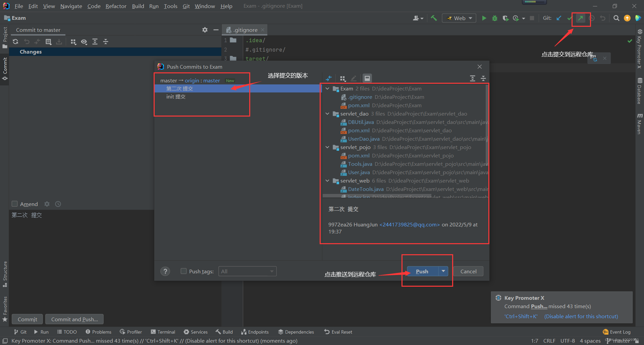Screen dimensions: 644x345
Task: Click the author email link 2441739825@qq.com
Action: [410, 224]
